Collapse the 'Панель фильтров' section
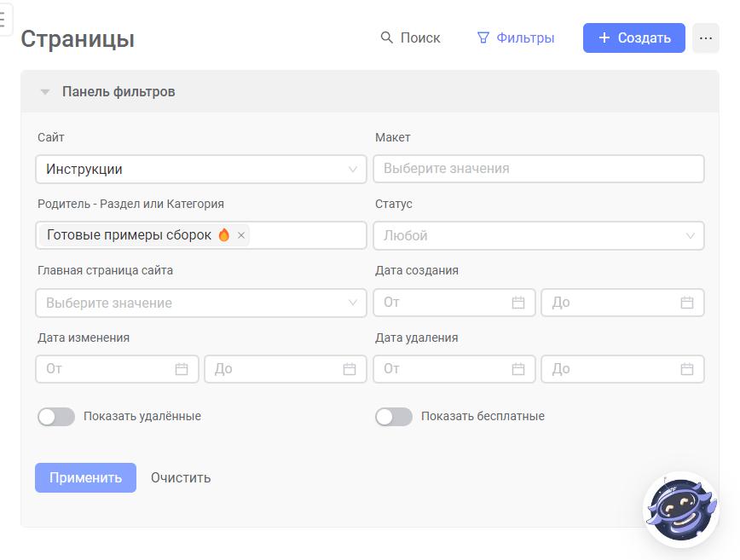Image resolution: width=740 pixels, height=560 pixels. (45, 91)
